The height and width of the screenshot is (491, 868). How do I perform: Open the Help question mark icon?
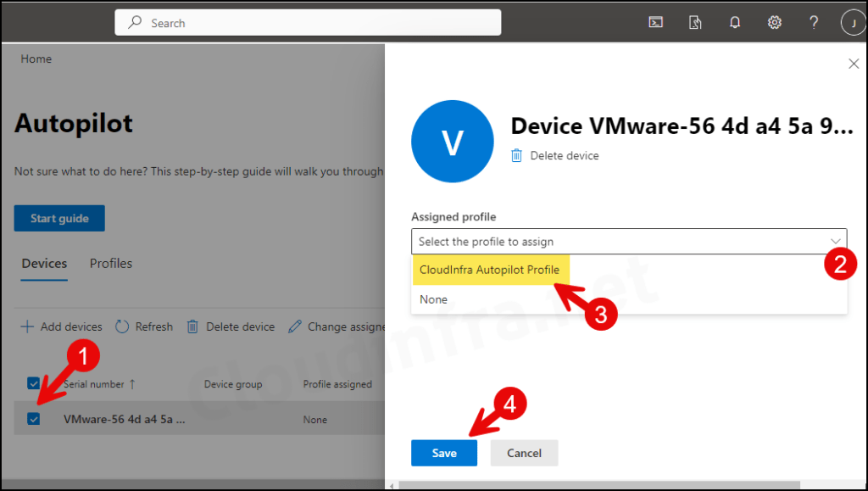point(813,22)
